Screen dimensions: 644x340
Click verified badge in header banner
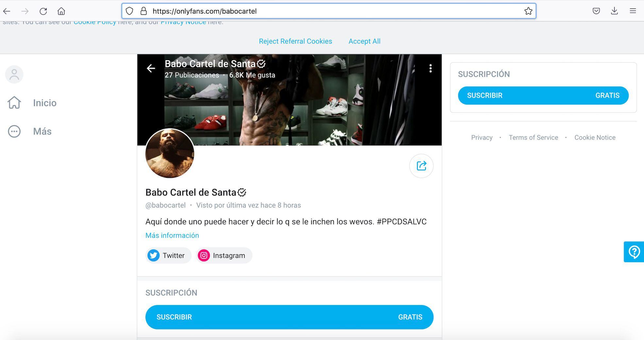click(x=261, y=64)
